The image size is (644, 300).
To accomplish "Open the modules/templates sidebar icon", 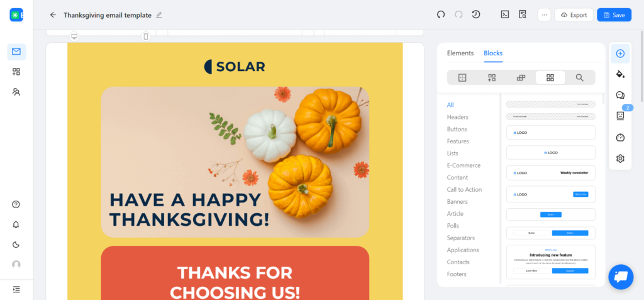I will click(16, 72).
